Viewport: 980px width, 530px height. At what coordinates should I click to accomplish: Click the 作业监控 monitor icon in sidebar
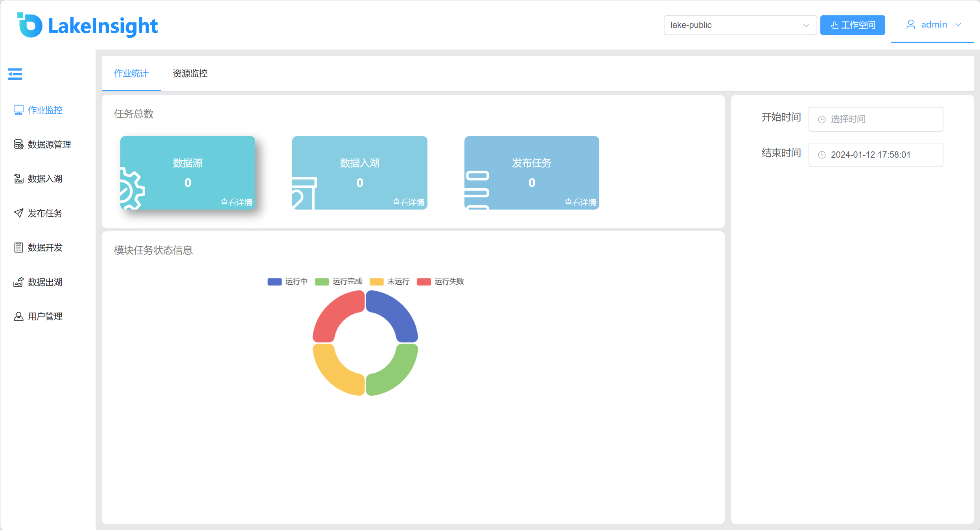pos(18,110)
